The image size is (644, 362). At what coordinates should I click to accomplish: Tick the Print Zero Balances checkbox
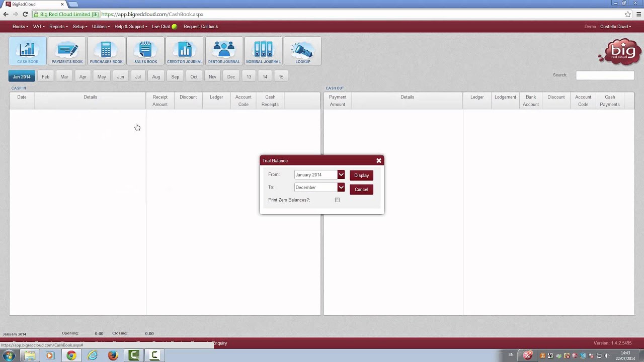[x=337, y=200]
